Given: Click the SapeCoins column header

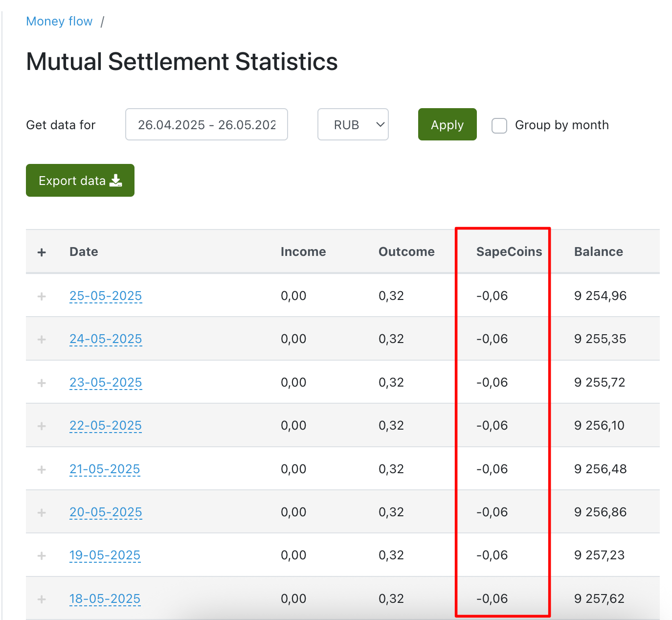Looking at the screenshot, I should [x=509, y=252].
